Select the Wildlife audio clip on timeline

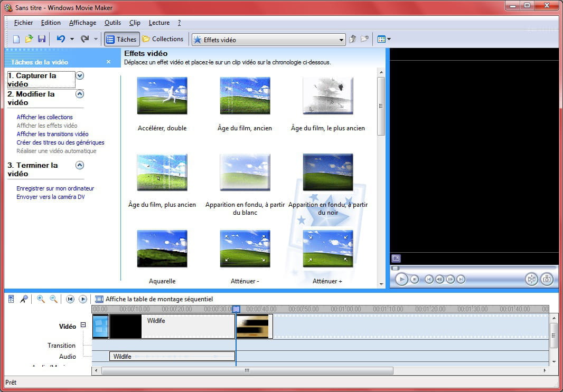click(x=172, y=356)
